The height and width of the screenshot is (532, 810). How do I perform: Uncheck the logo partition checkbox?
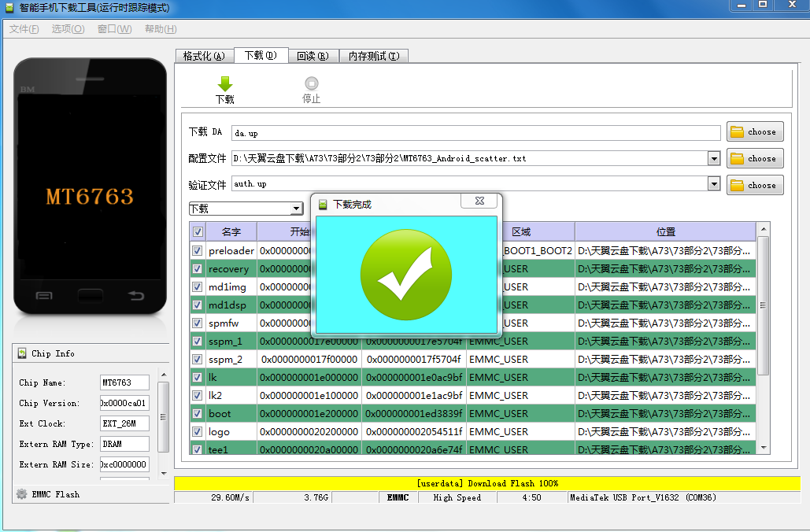coord(197,431)
